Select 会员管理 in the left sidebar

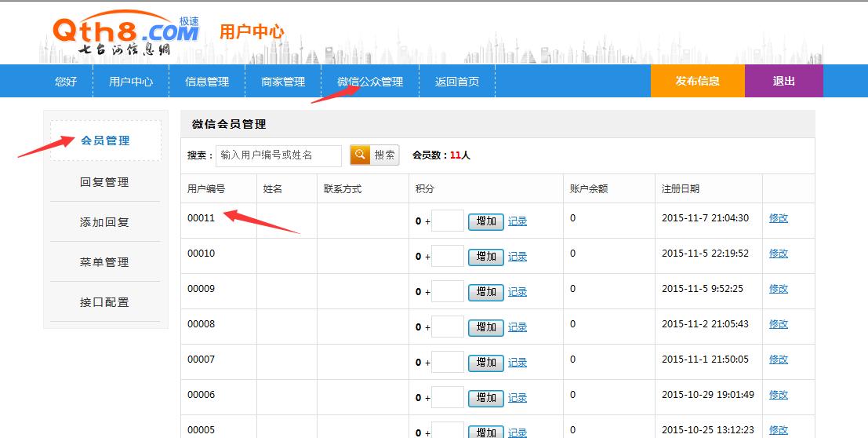tap(106, 141)
